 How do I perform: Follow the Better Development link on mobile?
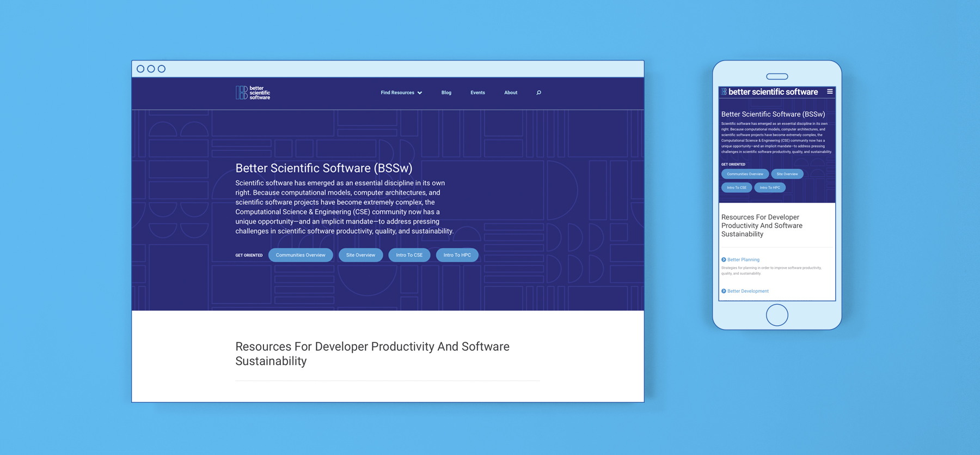point(748,291)
